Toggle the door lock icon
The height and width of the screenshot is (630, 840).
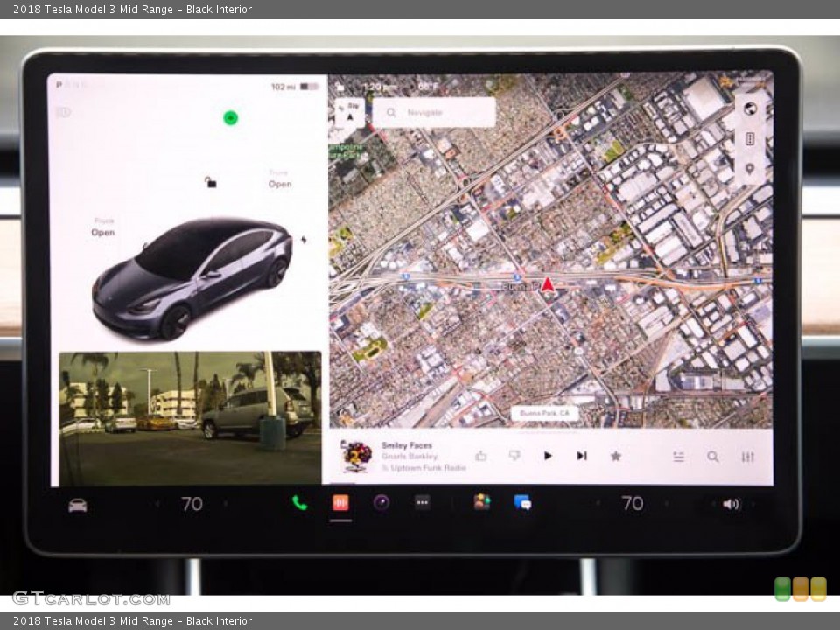(211, 183)
